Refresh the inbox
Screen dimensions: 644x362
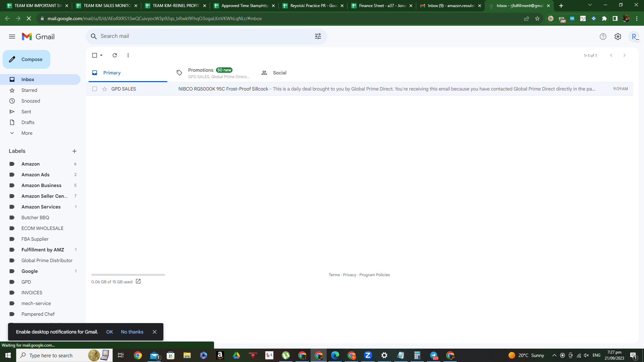[x=115, y=55]
